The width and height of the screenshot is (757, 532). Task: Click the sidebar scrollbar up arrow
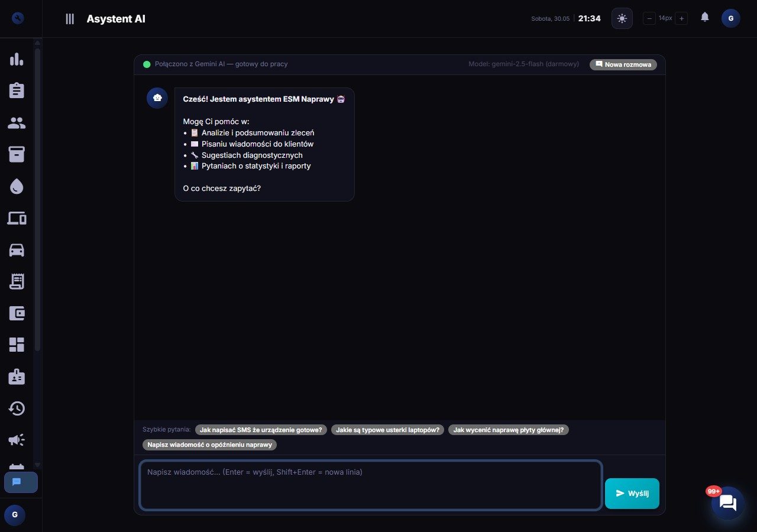[x=38, y=43]
